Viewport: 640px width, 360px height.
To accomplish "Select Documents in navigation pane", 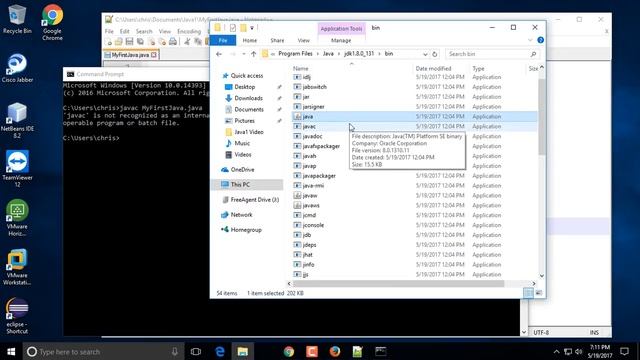I will (x=249, y=110).
